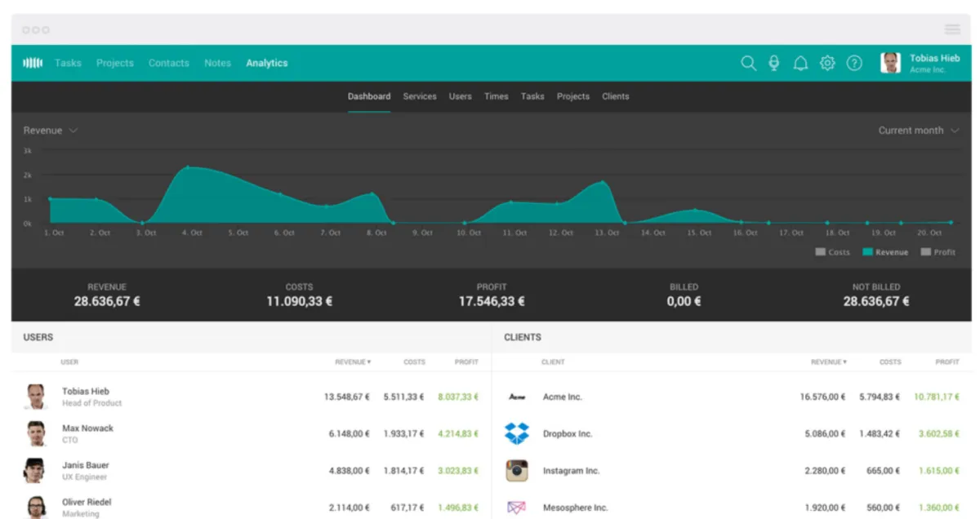Go to Tasks in the top navigation

tap(68, 63)
